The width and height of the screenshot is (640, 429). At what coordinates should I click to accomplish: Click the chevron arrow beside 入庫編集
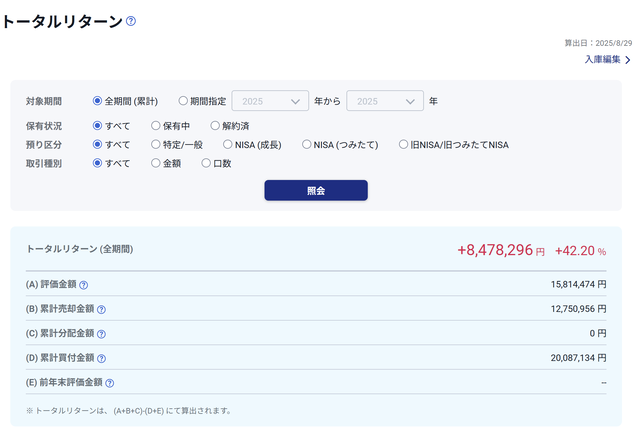[628, 60]
